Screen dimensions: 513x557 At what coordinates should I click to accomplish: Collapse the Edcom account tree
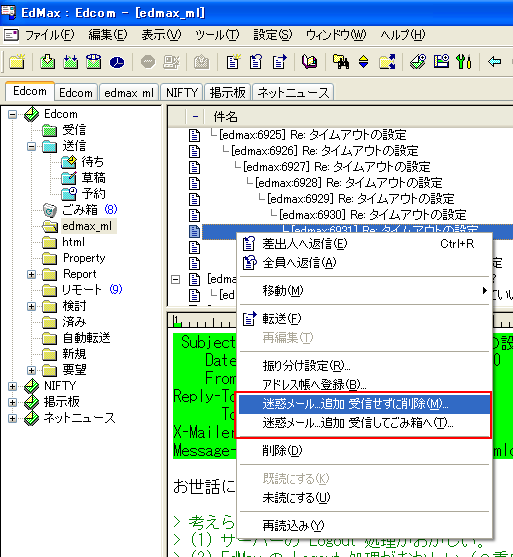point(12,114)
